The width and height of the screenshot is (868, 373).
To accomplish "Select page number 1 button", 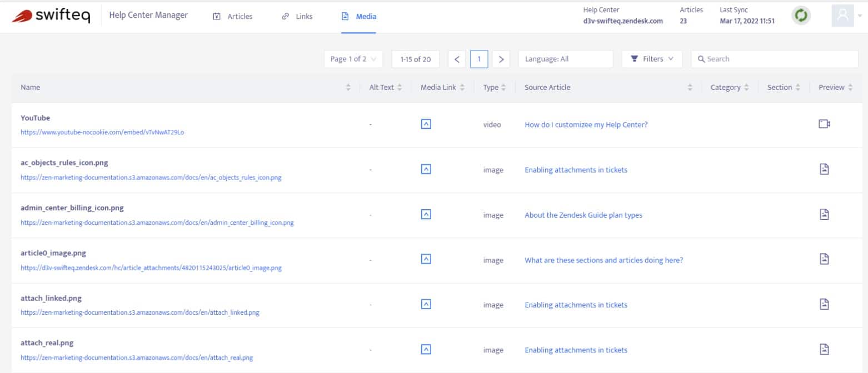I will click(479, 59).
